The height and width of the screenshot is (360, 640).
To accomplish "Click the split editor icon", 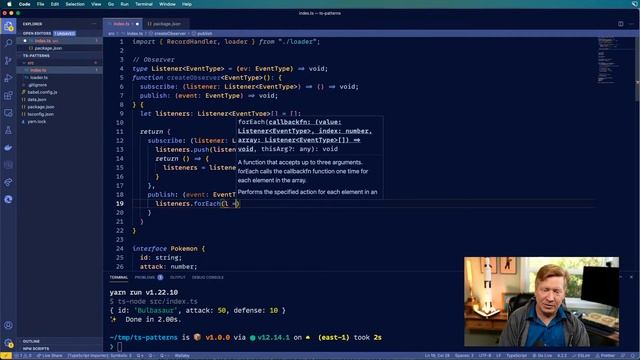I will [620, 24].
